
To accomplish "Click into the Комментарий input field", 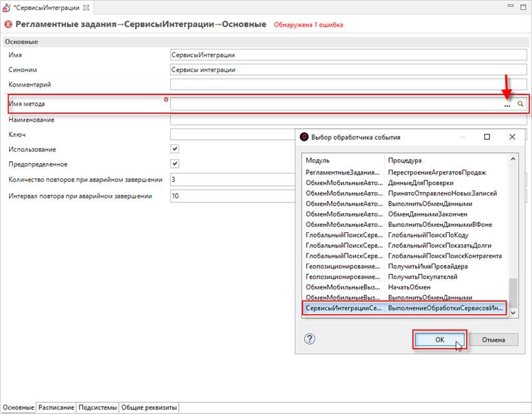I will tap(346, 85).
